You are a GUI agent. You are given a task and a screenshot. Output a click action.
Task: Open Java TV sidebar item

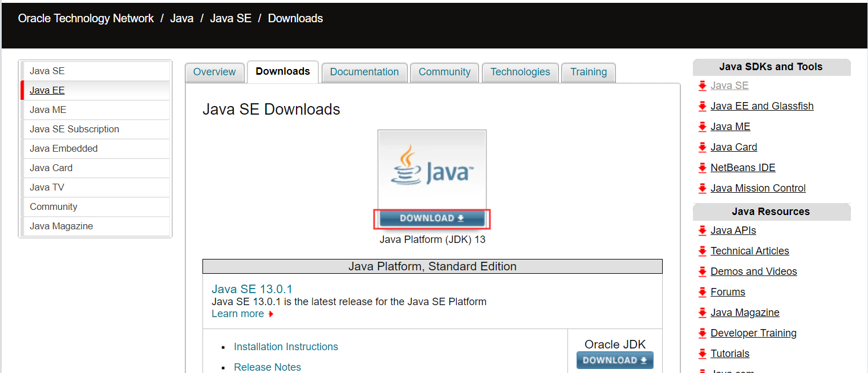[95, 188]
